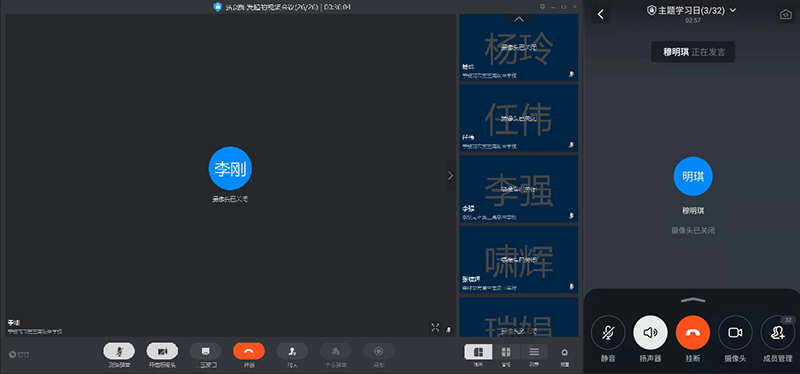Select 任伟 participant thumbnail
This screenshot has width=800, height=374.
coord(518,118)
